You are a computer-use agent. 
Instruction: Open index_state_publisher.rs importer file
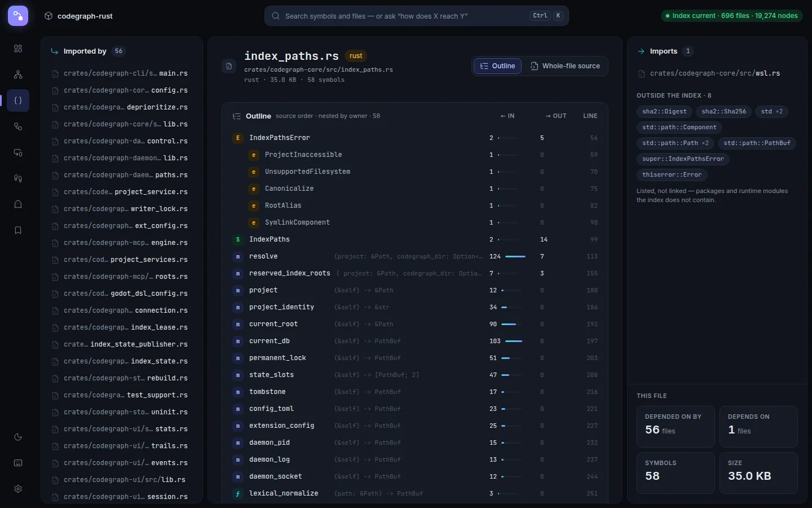coord(120,344)
